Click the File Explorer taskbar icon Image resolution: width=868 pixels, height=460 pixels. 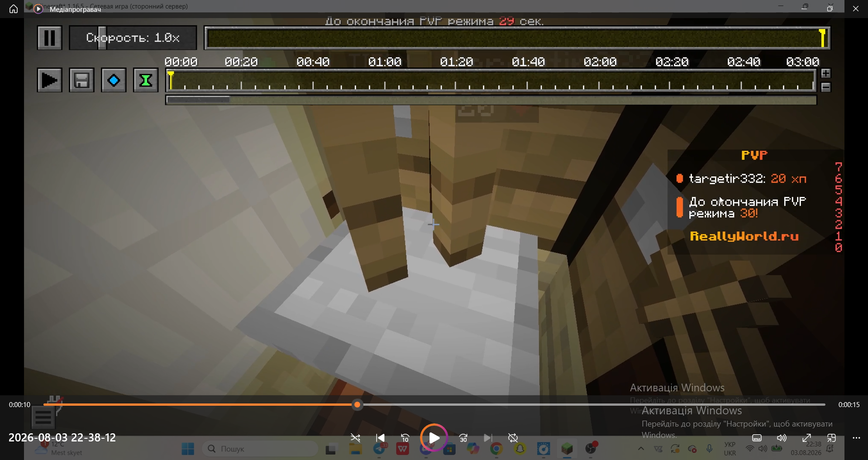click(x=356, y=449)
